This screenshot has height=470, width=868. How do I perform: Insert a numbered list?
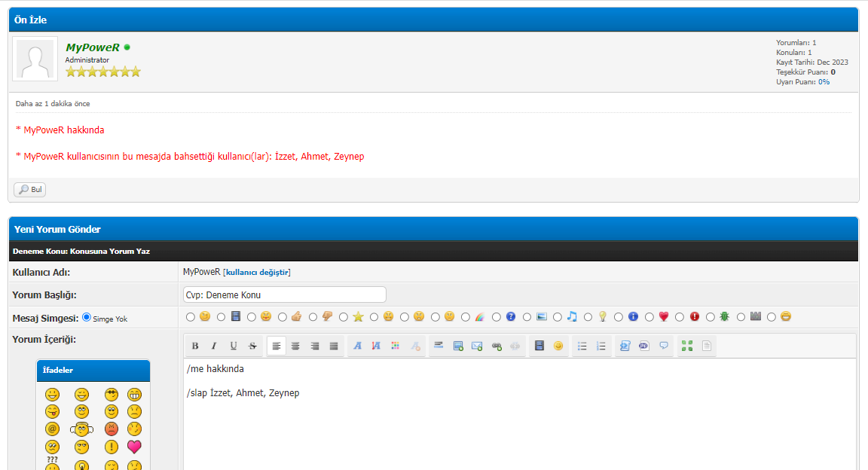point(601,346)
